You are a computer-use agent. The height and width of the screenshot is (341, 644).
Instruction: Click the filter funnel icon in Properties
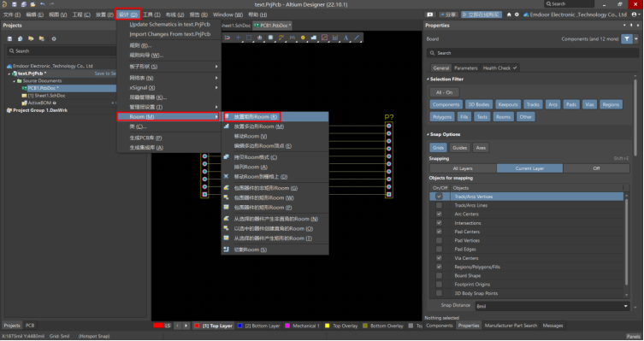click(x=627, y=39)
